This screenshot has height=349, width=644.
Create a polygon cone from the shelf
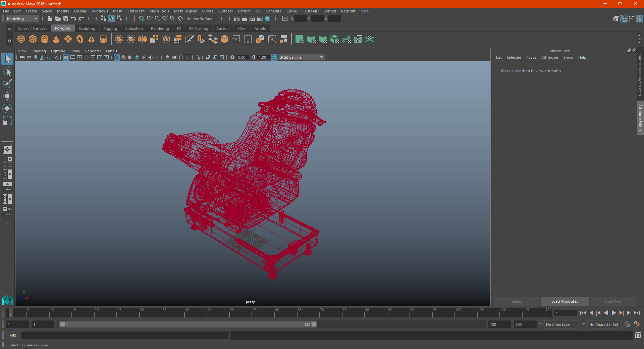56,39
